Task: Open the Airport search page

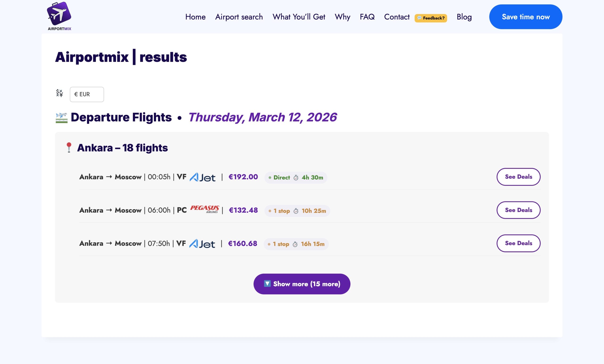Action: (239, 17)
